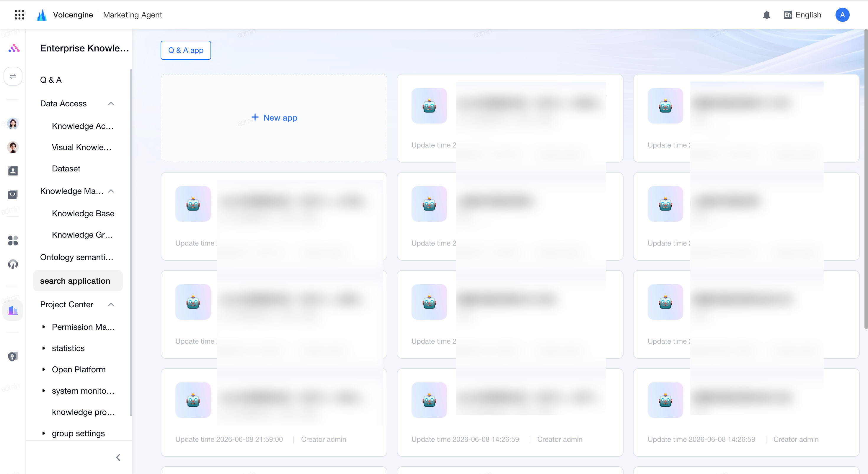
Task: Select the building chart sidebar icon
Action: click(x=13, y=310)
